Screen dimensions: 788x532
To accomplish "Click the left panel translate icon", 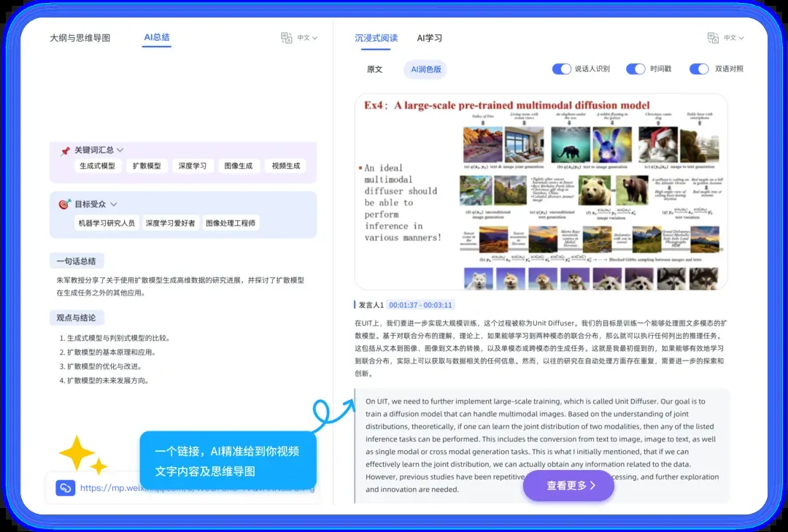I will 287,38.
